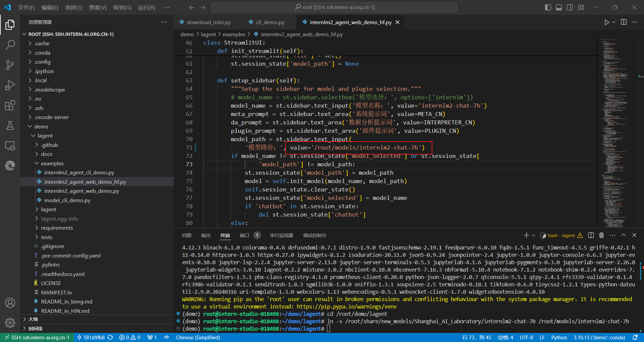Open the Search view in activity bar

point(10,45)
